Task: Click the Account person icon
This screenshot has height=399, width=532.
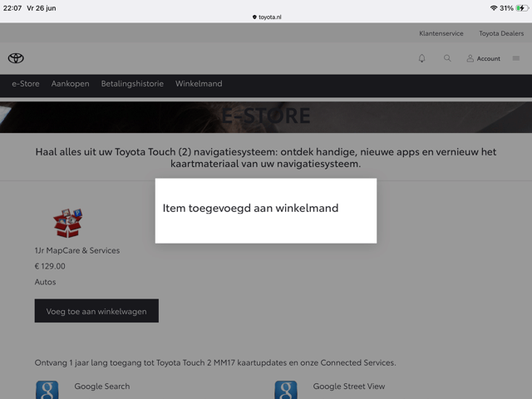Action: tap(470, 58)
